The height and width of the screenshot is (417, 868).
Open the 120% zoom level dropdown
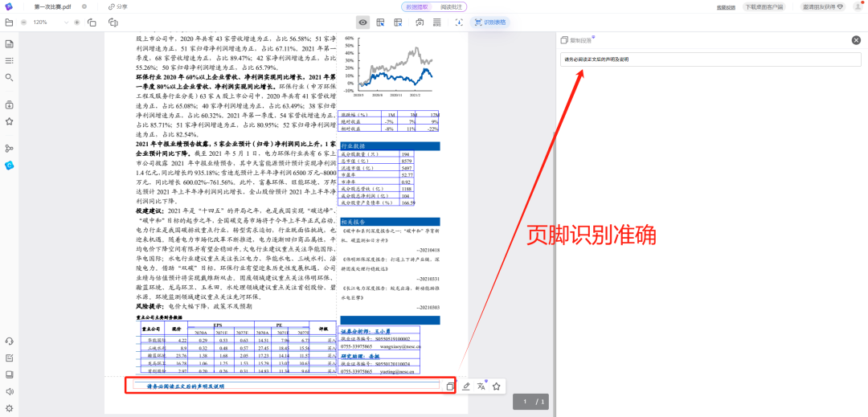[x=50, y=22]
